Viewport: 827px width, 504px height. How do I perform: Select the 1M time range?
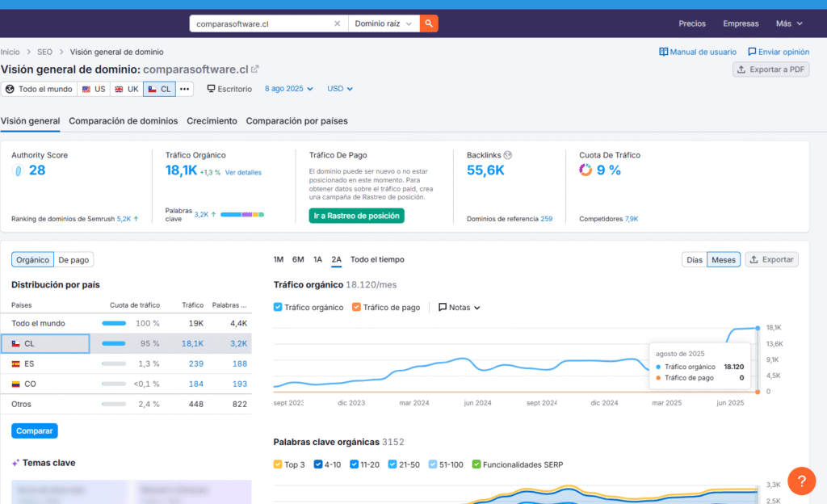[x=279, y=259]
